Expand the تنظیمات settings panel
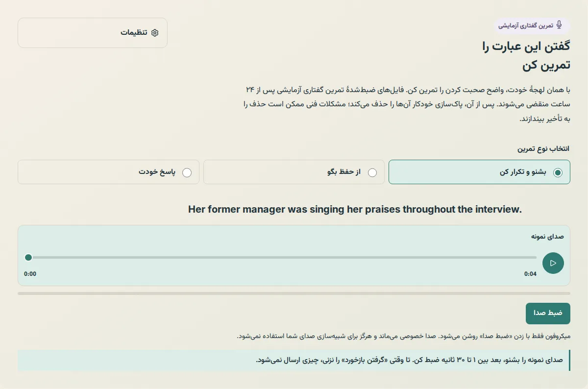This screenshot has width=588, height=389. (93, 33)
